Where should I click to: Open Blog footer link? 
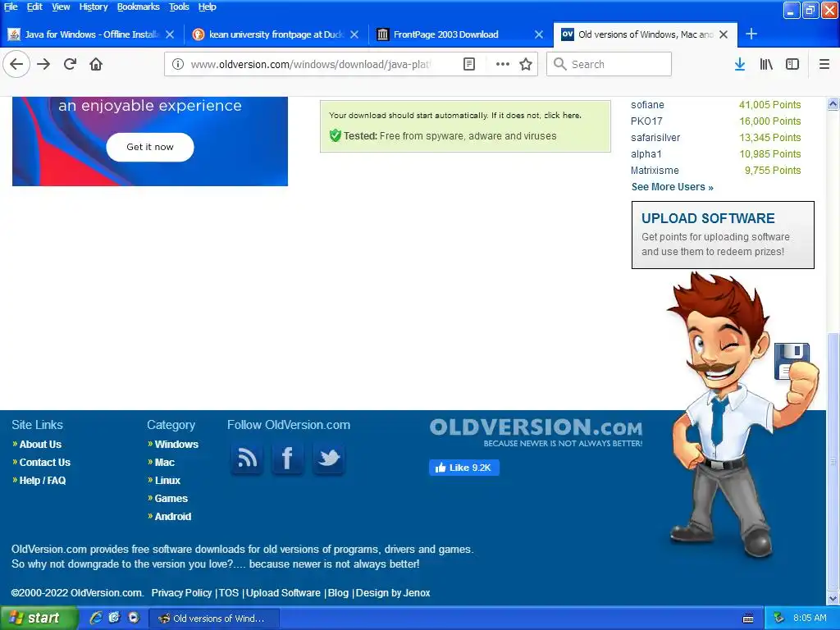coord(338,593)
